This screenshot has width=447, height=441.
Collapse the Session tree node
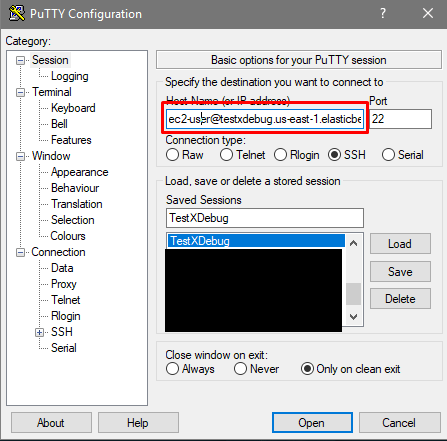coord(20,60)
